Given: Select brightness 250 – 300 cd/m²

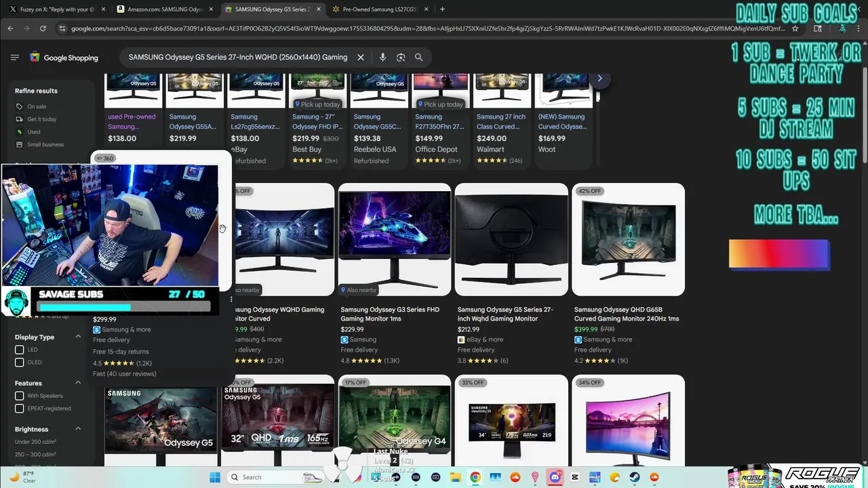Looking at the screenshot, I should tap(36, 454).
